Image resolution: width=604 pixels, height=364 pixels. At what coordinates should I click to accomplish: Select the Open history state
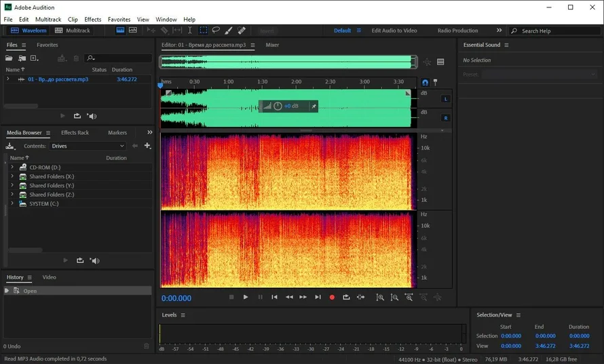[x=77, y=291]
